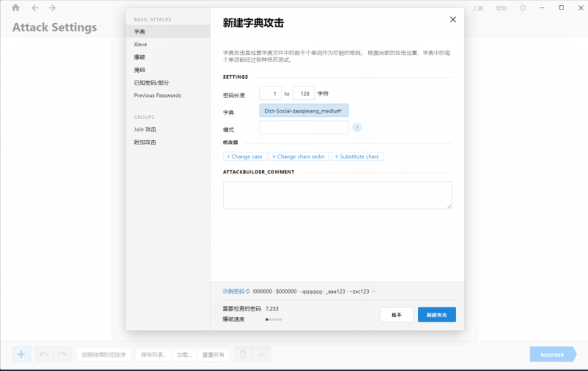Click the ellipsis after sample passwords
Image resolution: width=588 pixels, height=371 pixels.
click(x=373, y=291)
